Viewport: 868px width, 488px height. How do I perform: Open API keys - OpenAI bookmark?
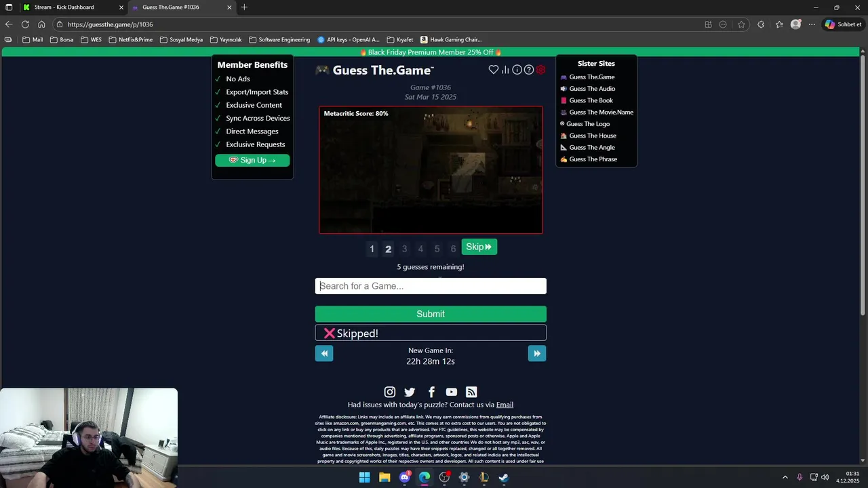click(x=348, y=40)
